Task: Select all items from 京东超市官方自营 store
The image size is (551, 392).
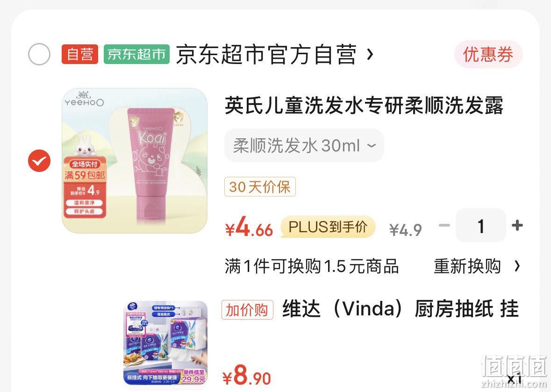Action: [39, 54]
